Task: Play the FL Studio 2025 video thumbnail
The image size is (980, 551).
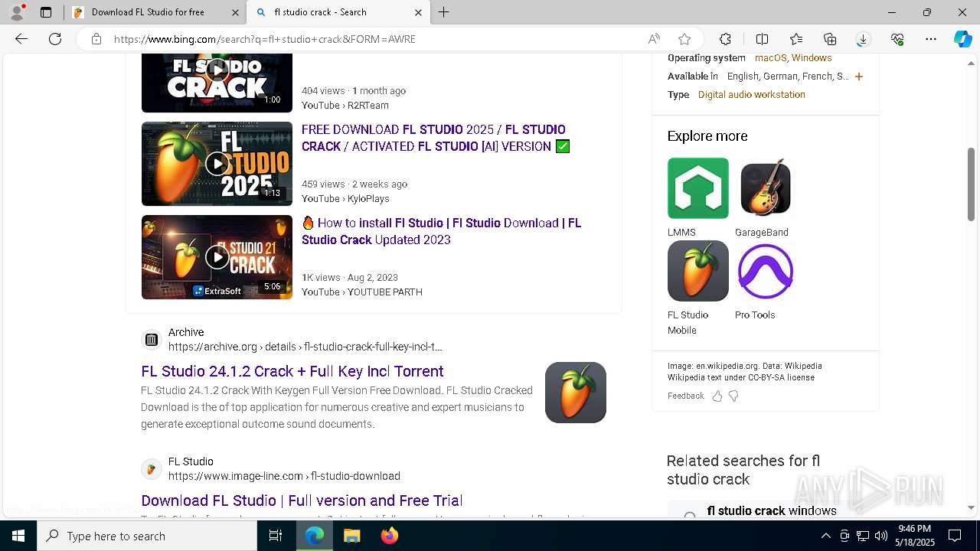Action: click(x=217, y=164)
